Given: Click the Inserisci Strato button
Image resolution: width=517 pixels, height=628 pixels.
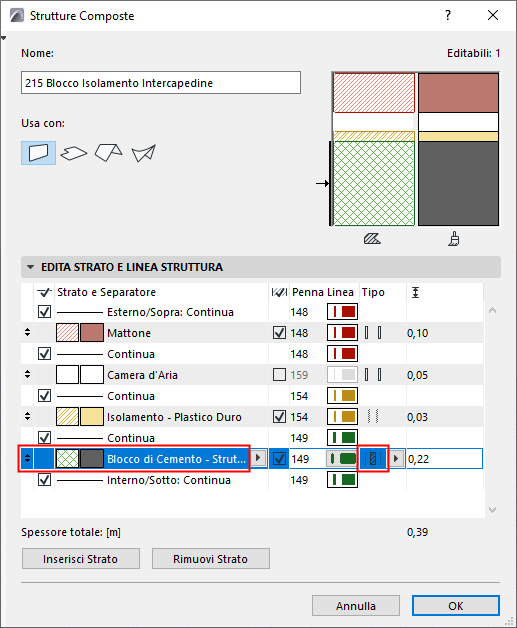Looking at the screenshot, I should (x=80, y=559).
